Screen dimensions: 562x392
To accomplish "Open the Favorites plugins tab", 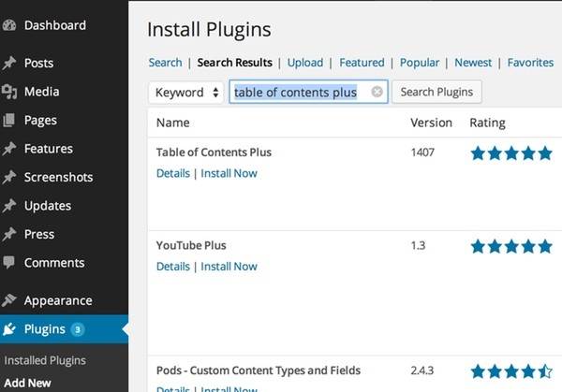I will pyautogui.click(x=530, y=63).
